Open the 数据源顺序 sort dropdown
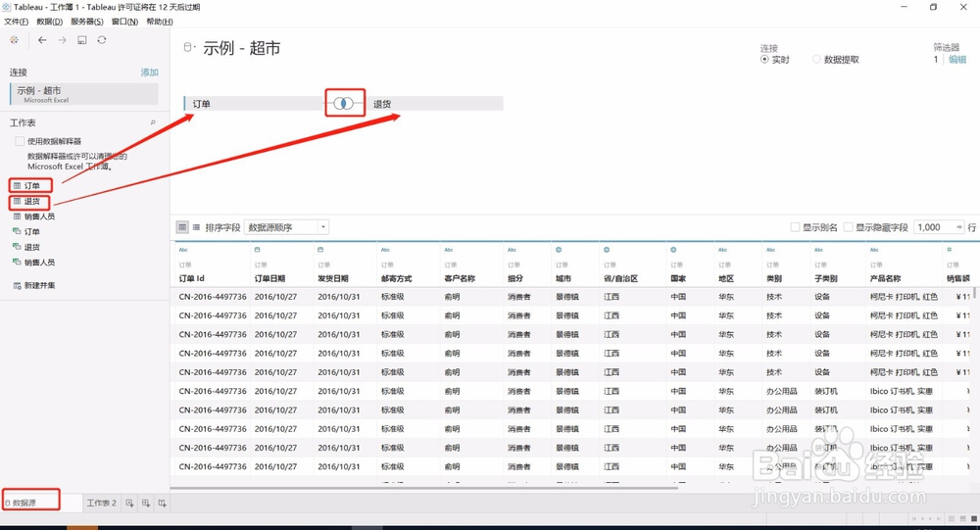Screen dimensions: 980x530 (x=286, y=227)
